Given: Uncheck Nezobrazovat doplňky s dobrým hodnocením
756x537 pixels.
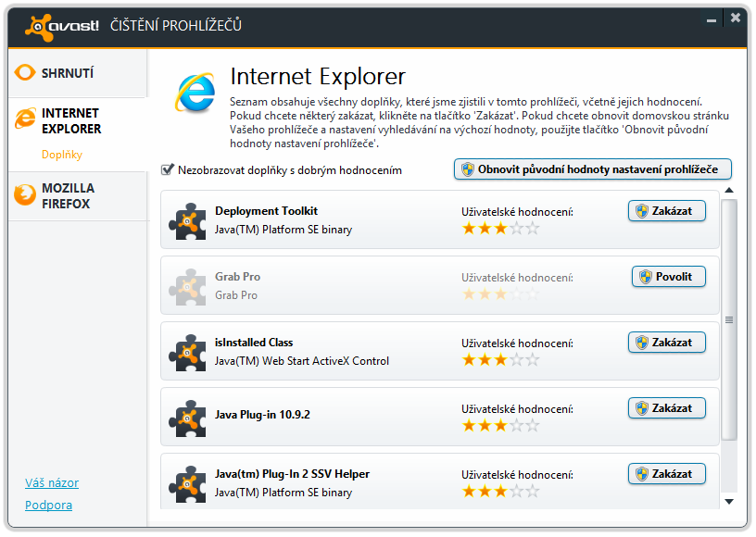Looking at the screenshot, I should 168,169.
